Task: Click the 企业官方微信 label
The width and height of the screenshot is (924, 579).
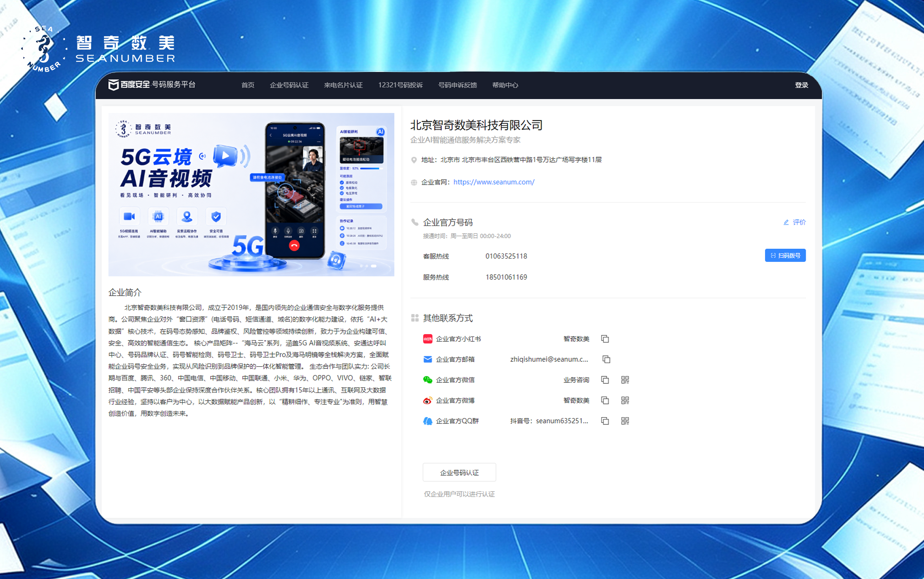Action: click(x=455, y=380)
